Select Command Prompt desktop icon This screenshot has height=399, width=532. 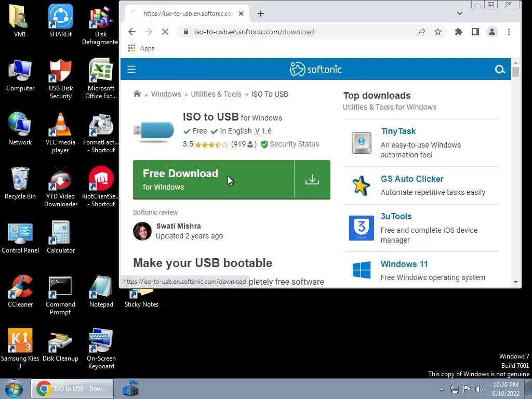(60, 295)
